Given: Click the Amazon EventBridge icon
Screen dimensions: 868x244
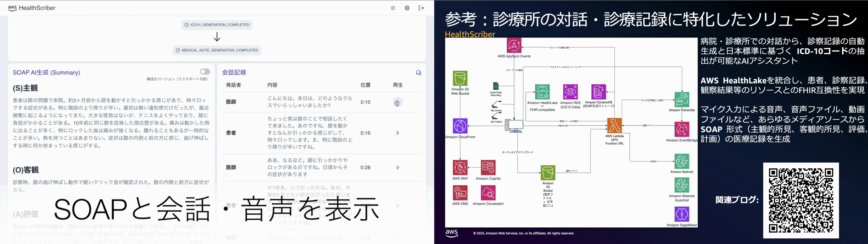Looking at the screenshot, I should [682, 129].
